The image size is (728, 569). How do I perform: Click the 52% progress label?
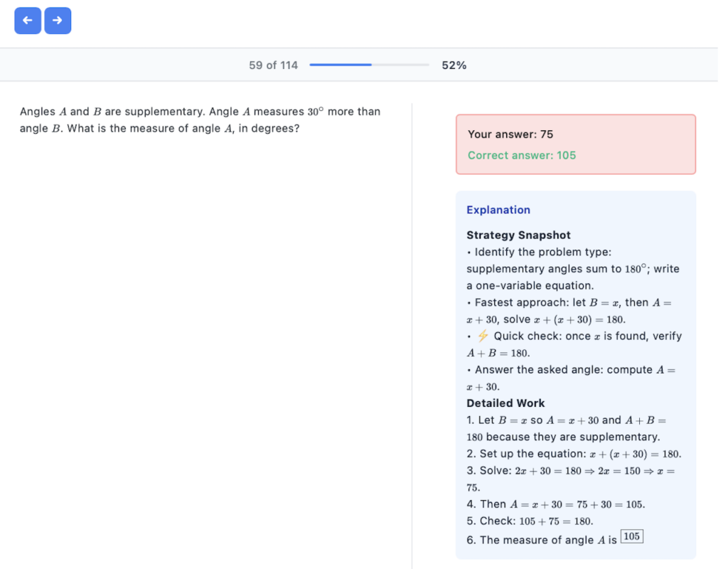pyautogui.click(x=454, y=65)
